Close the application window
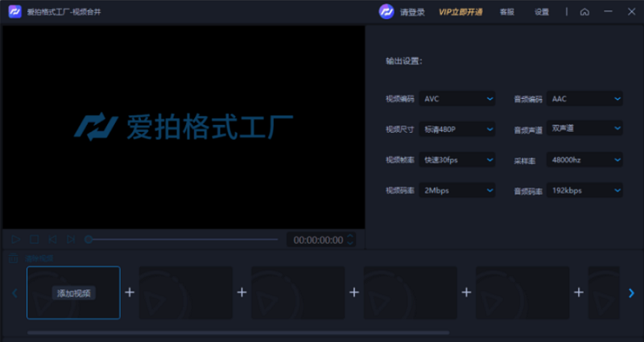 [632, 11]
